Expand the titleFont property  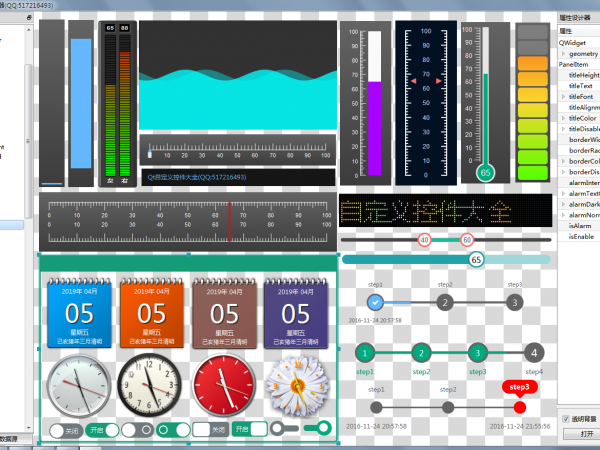point(563,97)
